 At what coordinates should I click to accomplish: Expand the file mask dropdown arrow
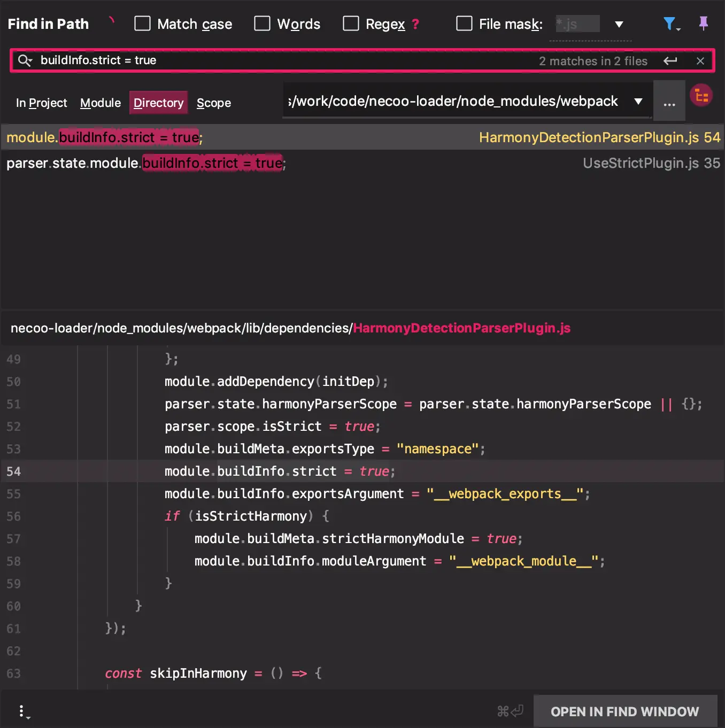click(x=619, y=24)
